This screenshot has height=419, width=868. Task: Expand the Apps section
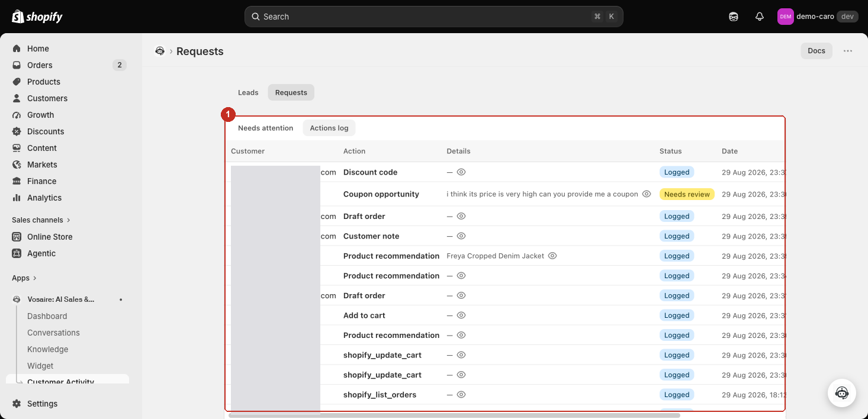tap(24, 278)
